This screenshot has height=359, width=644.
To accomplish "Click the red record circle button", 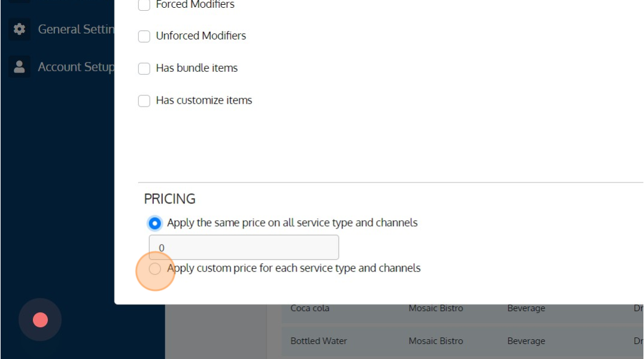I will coord(40,320).
